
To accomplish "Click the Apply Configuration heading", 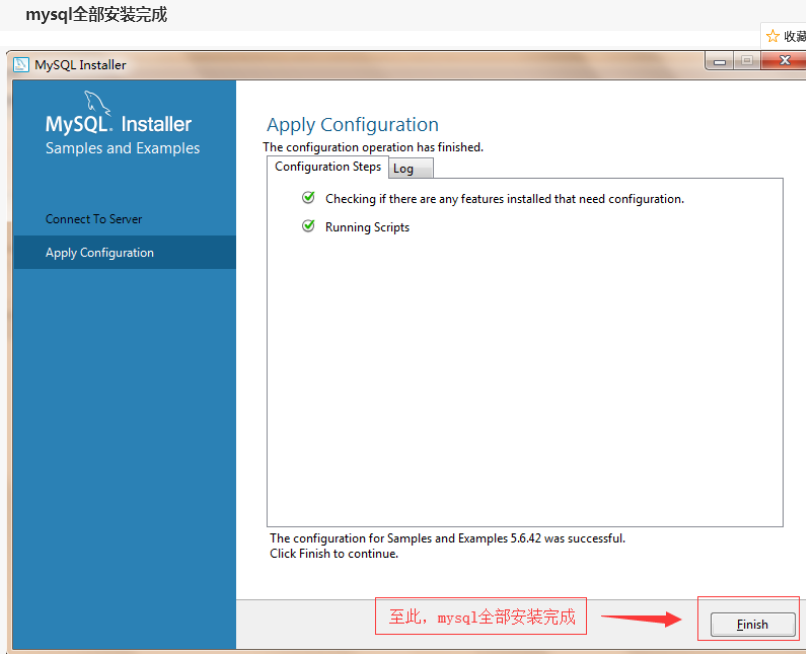I will tap(353, 125).
